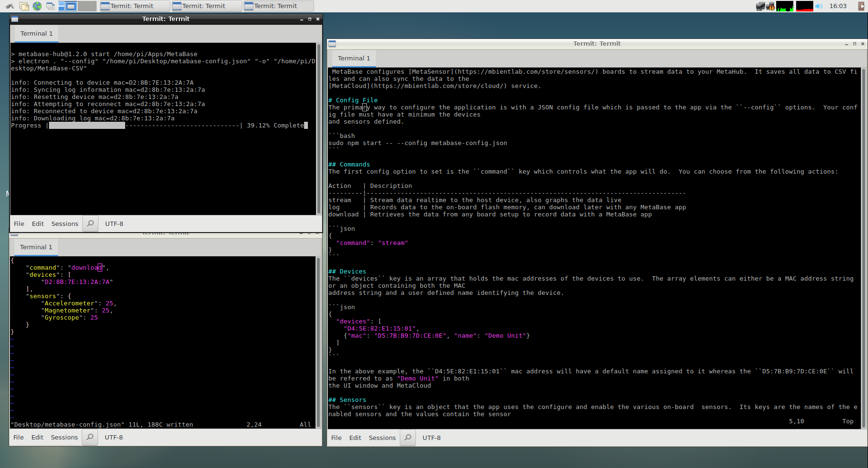The image size is (868, 468).
Task: Click the 16:03 clock
Action: (838, 6)
